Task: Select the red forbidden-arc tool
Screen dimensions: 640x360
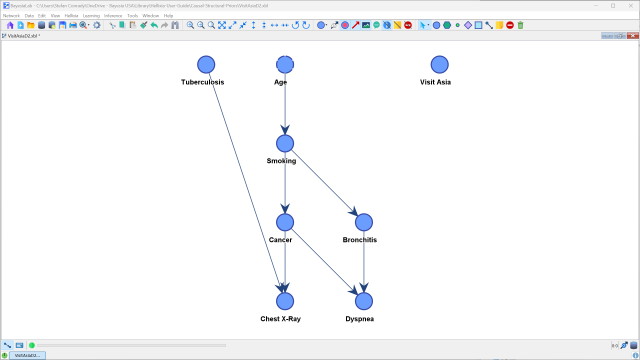Action: (510, 25)
